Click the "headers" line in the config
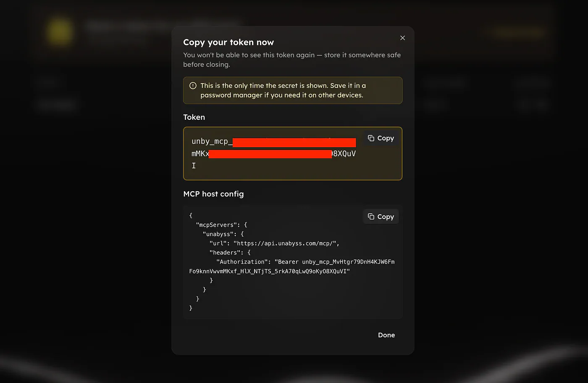588x383 pixels. (x=230, y=253)
